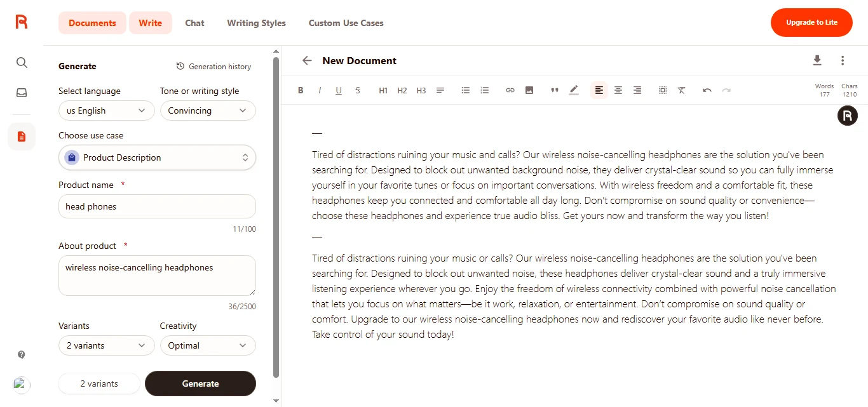Clear text formatting
The image size is (868, 407).
point(682,91)
